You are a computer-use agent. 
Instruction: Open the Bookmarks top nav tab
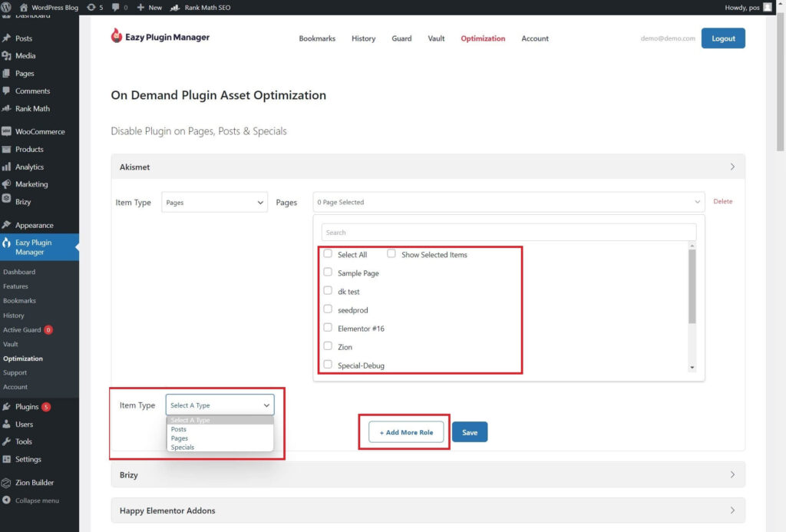(317, 38)
